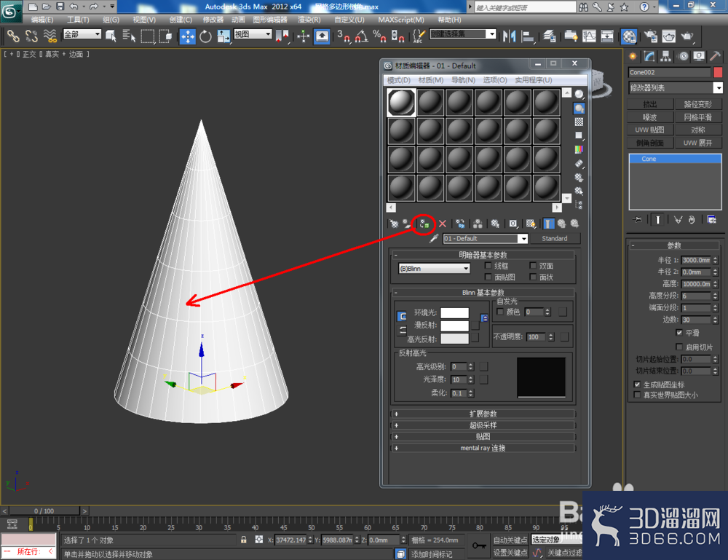Open the 编辑(E) menu

tap(41, 20)
